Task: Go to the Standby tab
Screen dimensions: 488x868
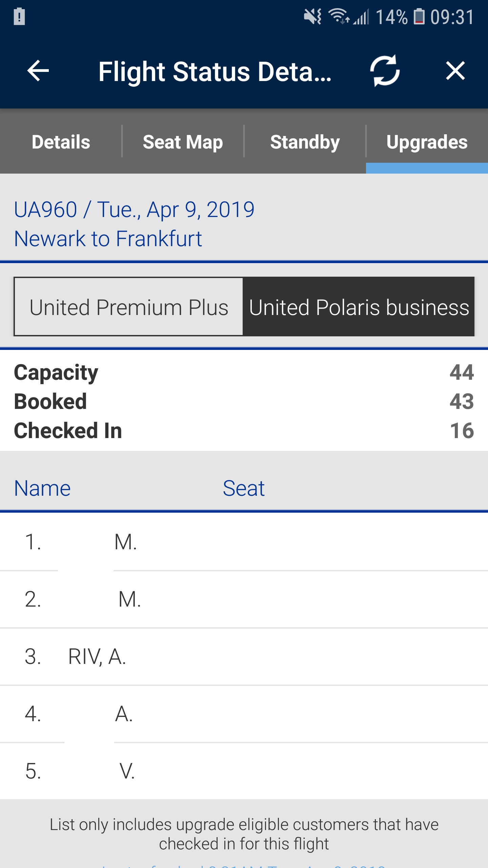Action: tap(305, 142)
